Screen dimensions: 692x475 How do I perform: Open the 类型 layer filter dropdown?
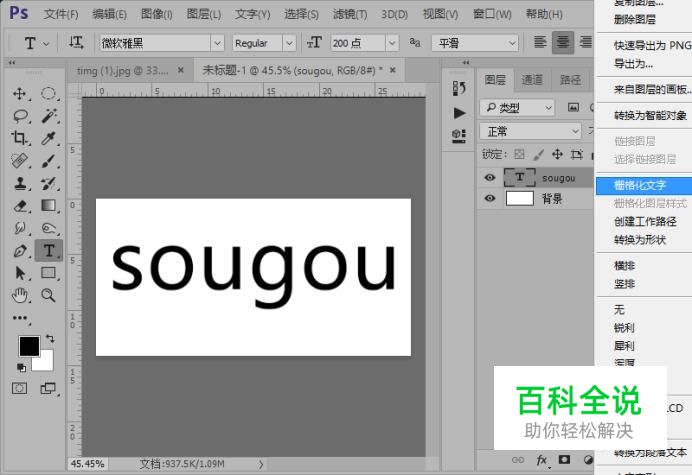click(x=516, y=108)
